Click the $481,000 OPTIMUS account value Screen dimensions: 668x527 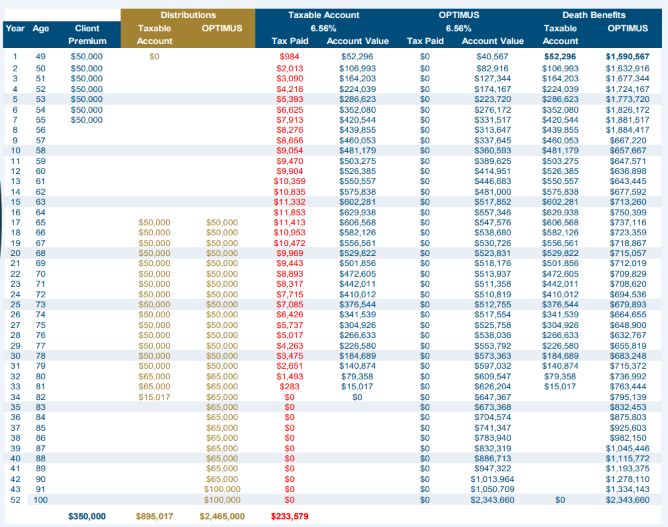(x=491, y=191)
